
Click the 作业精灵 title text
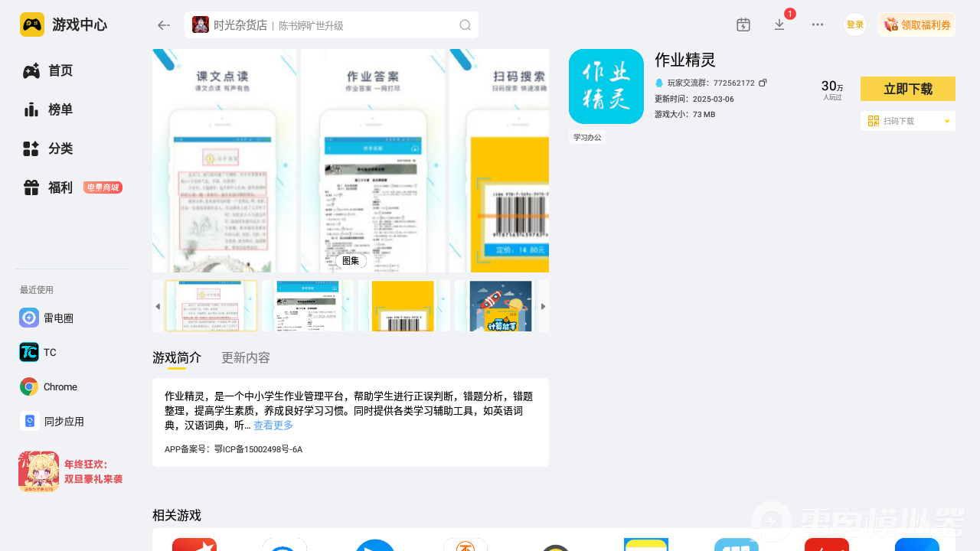(x=685, y=60)
